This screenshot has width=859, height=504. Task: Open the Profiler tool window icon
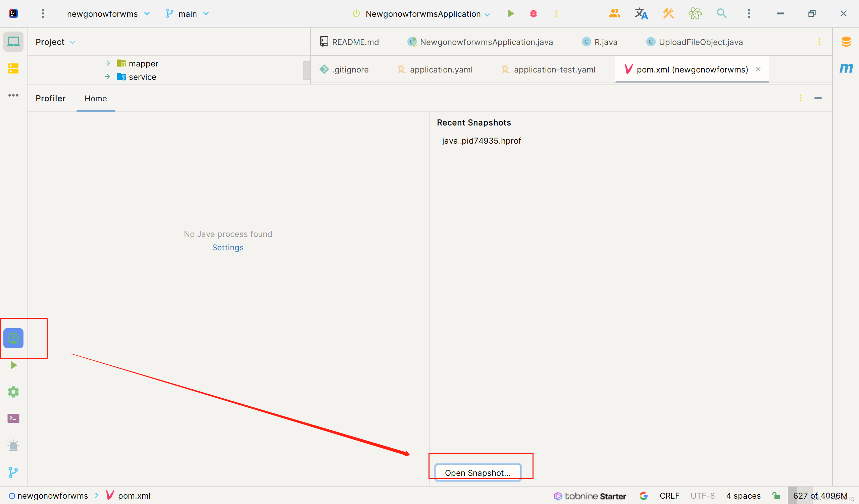tap(13, 338)
